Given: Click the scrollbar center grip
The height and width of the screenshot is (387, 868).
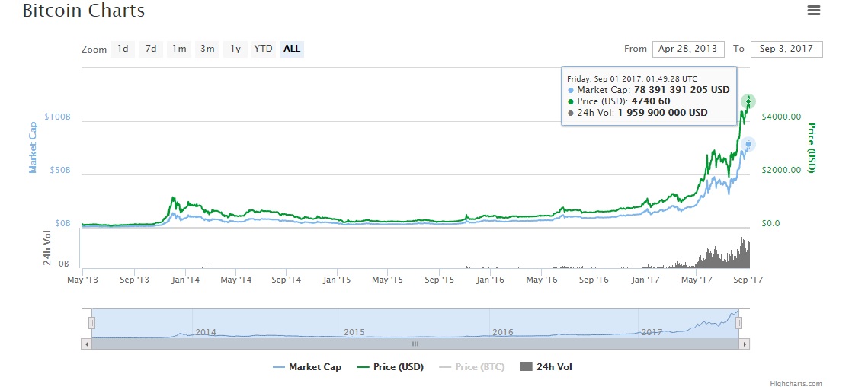Looking at the screenshot, I should click(415, 344).
